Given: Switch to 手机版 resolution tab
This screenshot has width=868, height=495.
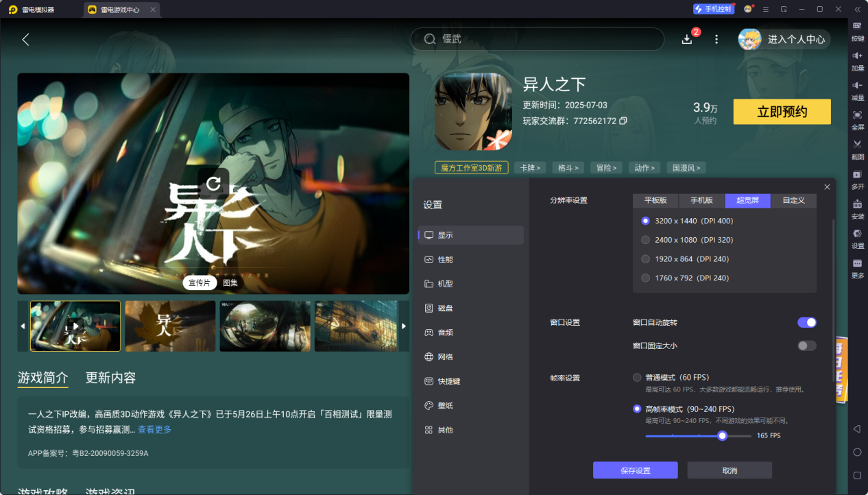Looking at the screenshot, I should [x=701, y=200].
